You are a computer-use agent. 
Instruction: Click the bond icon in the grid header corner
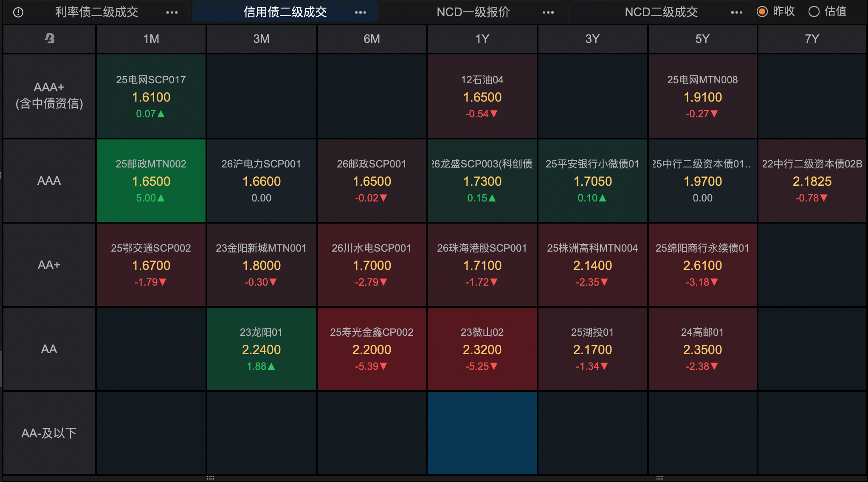pyautogui.click(x=49, y=39)
